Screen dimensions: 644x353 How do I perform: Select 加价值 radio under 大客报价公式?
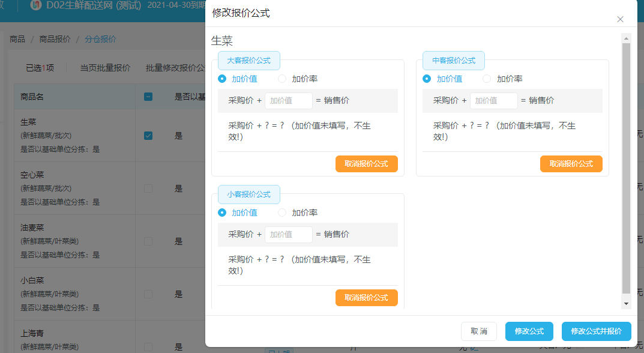tap(222, 79)
